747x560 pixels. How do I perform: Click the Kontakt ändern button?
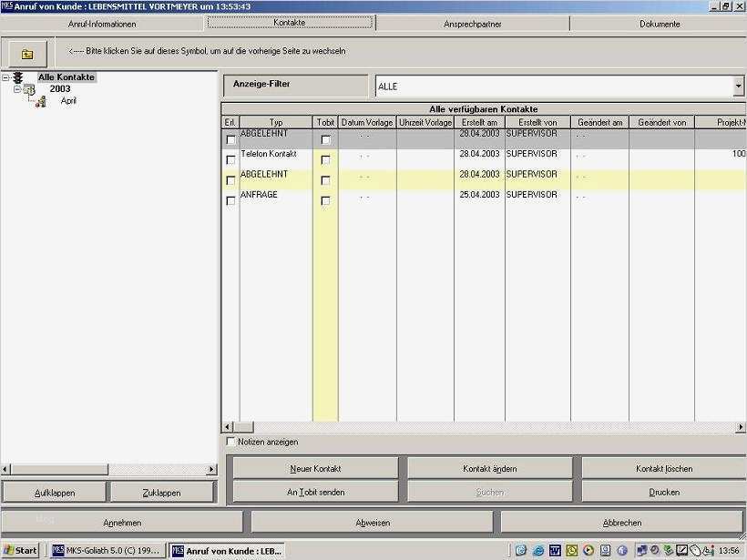490,469
